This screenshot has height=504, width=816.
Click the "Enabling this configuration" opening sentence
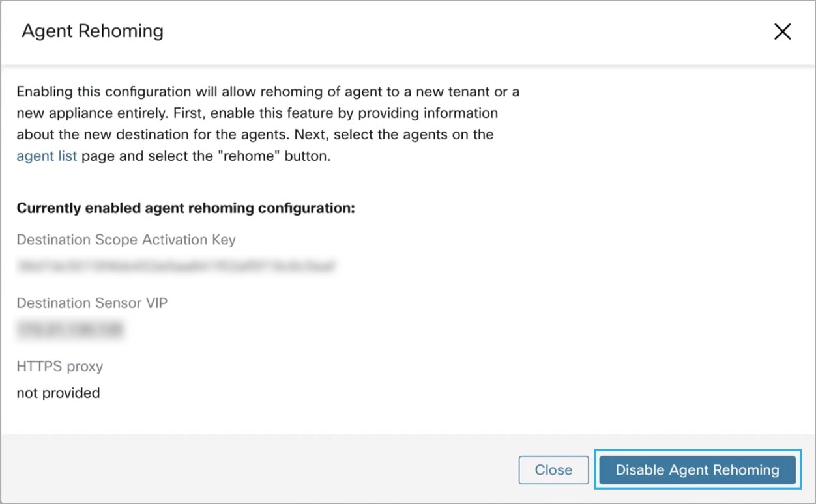coord(268,91)
